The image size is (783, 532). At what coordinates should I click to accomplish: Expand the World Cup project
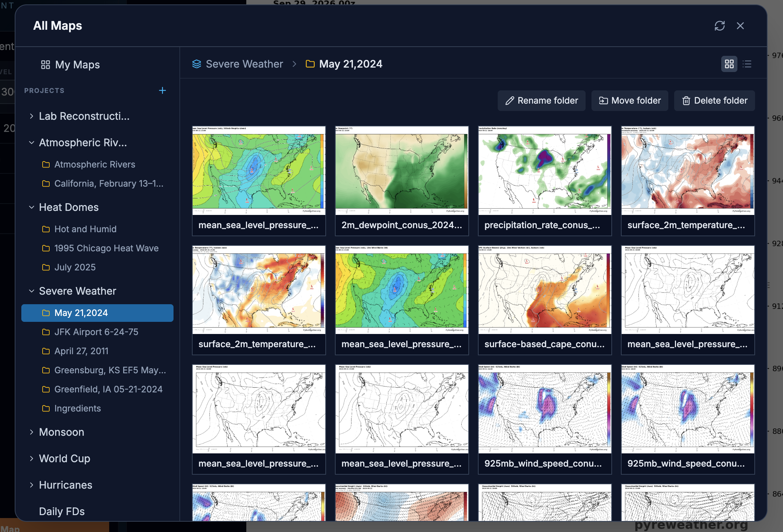pos(32,459)
